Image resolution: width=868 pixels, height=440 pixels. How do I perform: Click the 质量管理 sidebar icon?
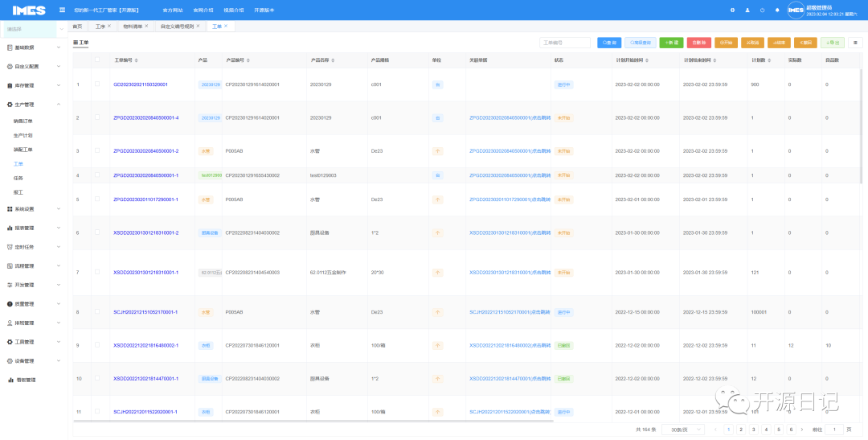[x=10, y=304]
